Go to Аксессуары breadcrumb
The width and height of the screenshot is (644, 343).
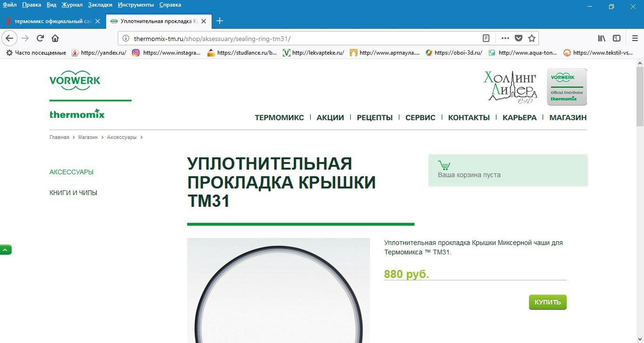[122, 137]
